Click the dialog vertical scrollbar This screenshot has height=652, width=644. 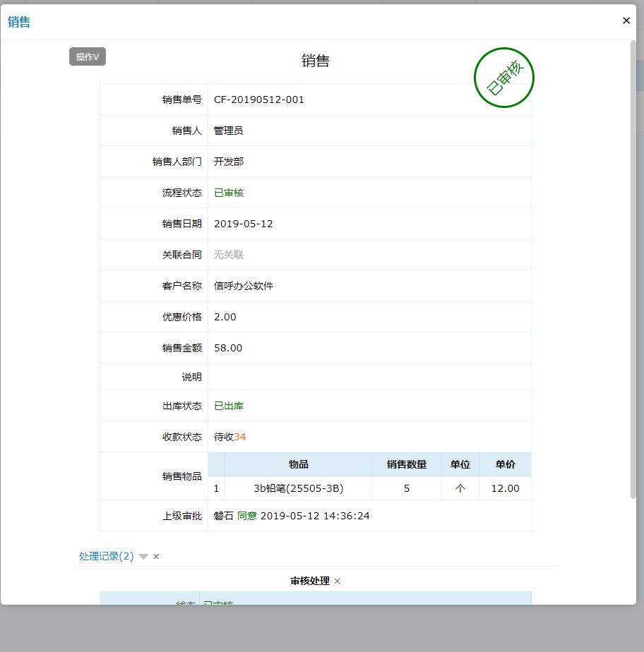[x=633, y=269]
